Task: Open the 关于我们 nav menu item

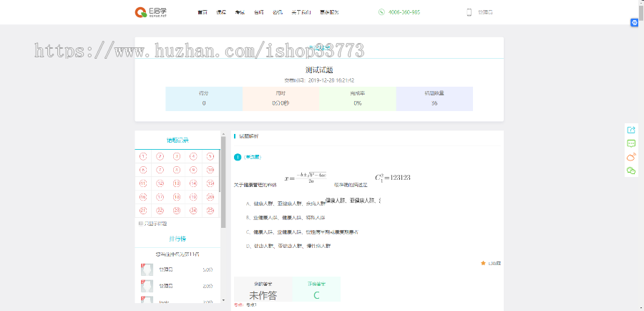Action: point(301,12)
